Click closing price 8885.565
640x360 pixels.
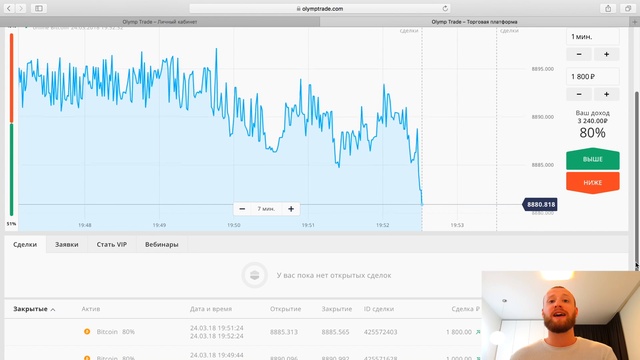[x=335, y=332]
